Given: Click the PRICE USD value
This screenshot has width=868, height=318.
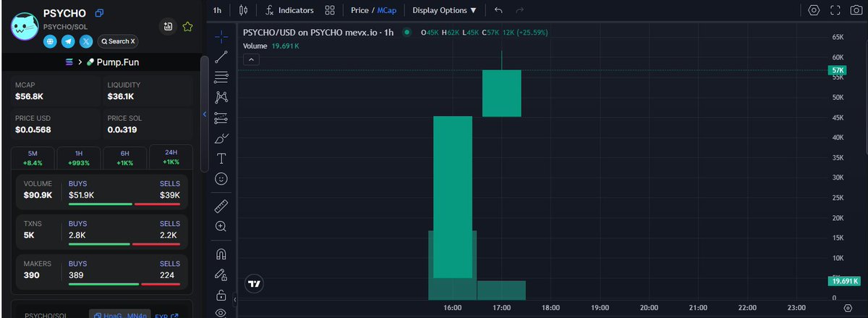Looking at the screenshot, I should tap(33, 130).
